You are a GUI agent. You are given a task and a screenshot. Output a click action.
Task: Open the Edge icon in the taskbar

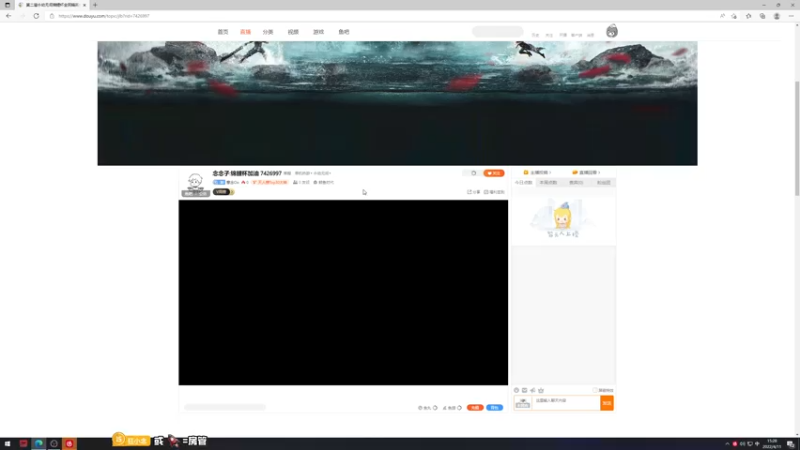pyautogui.click(x=39, y=444)
